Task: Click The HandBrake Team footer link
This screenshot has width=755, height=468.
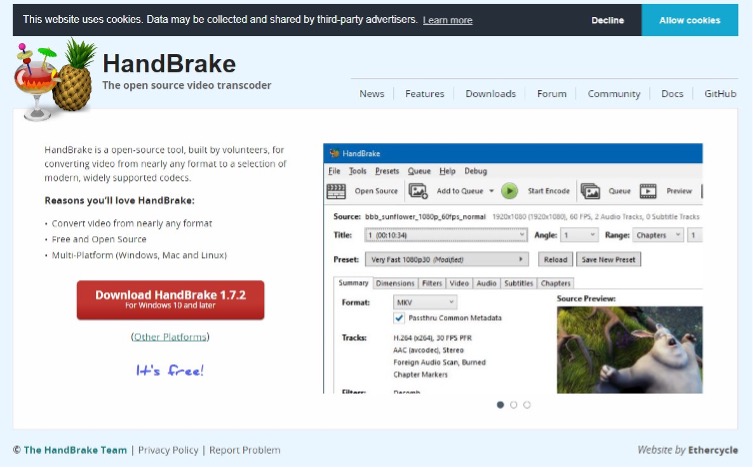Action: pos(75,450)
